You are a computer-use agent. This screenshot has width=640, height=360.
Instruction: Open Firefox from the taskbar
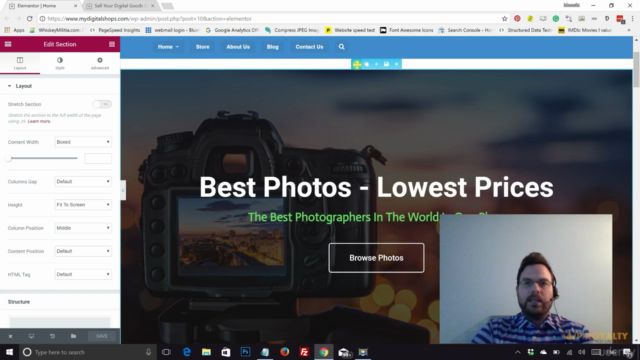click(284, 352)
